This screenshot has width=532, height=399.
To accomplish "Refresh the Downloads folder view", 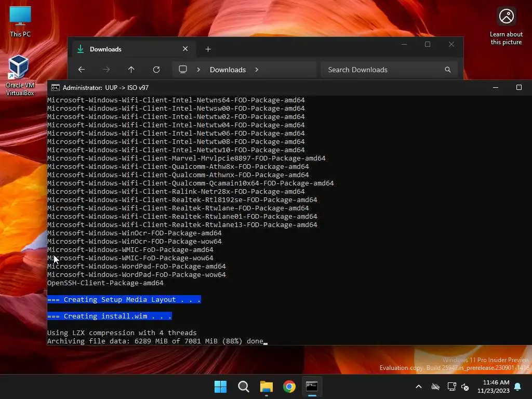I will (x=156, y=70).
